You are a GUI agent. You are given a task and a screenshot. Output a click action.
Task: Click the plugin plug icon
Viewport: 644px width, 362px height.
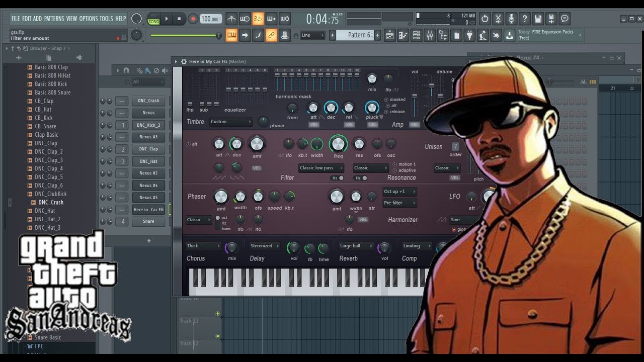[469, 35]
